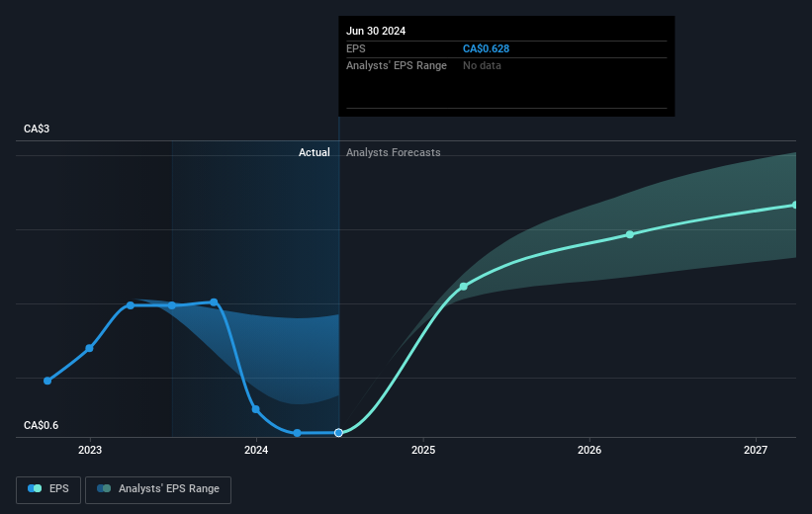Click the 'Jun 30 2024' tooltip date
The image size is (812, 514).
click(376, 31)
